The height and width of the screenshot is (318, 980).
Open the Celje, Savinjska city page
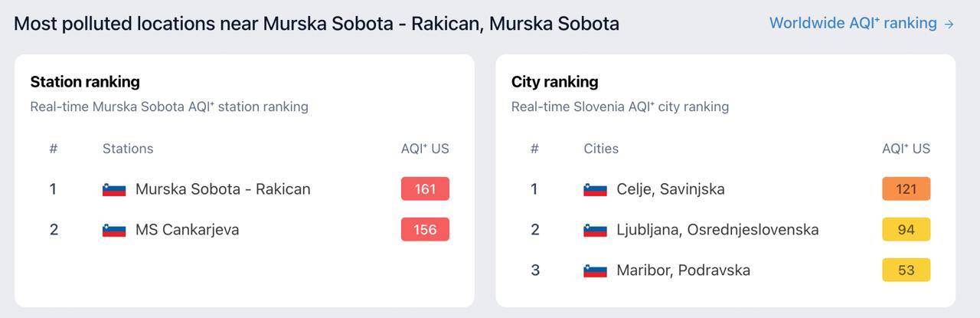point(670,189)
